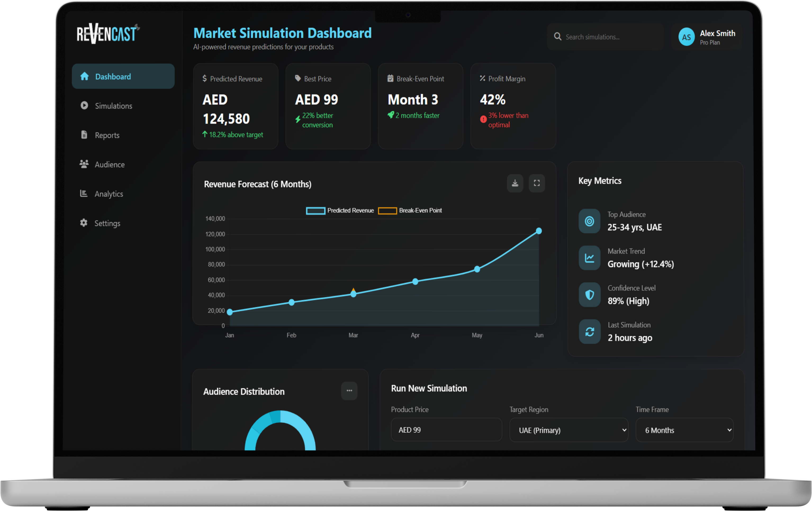Open the Reports sidebar item
The height and width of the screenshot is (511, 812).
(x=107, y=135)
